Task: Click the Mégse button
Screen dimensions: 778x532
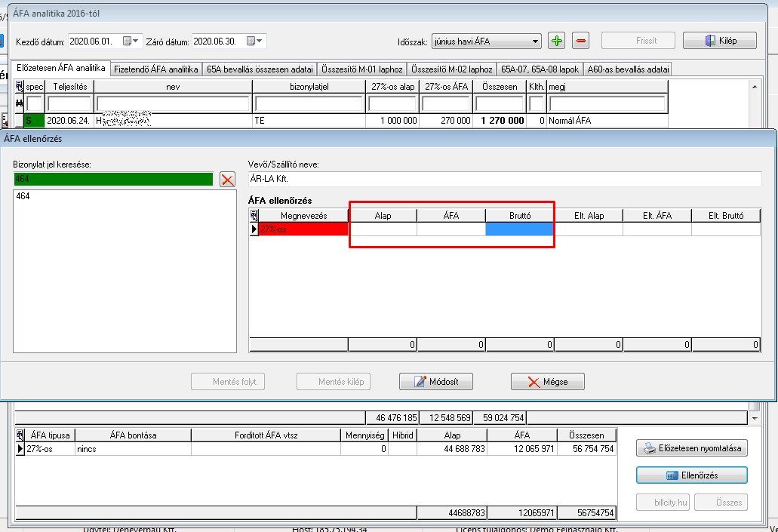Action: (548, 382)
